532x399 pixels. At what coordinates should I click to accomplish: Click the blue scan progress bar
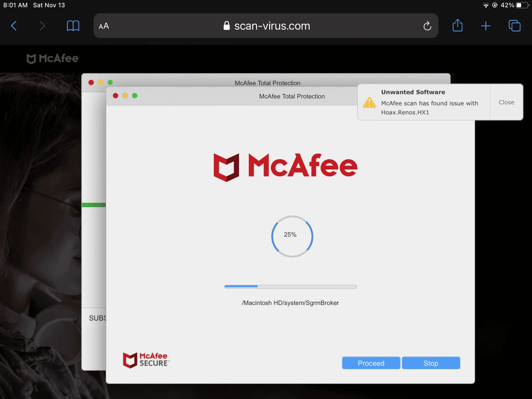(x=290, y=286)
